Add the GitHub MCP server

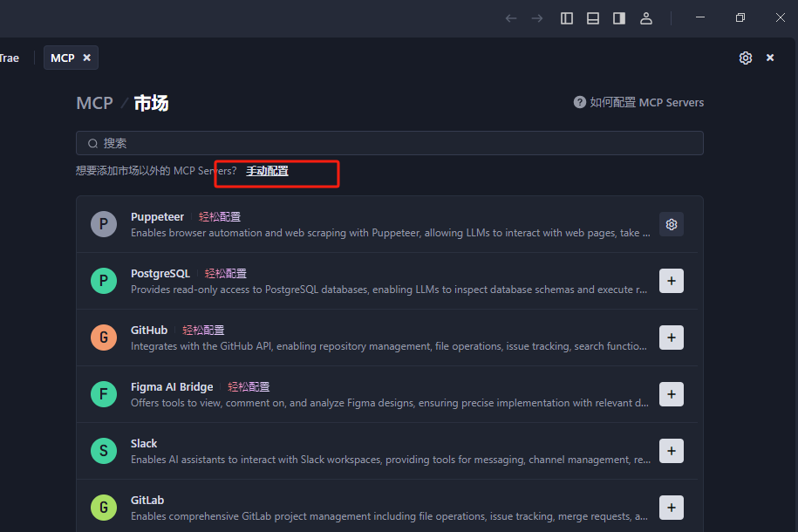(671, 338)
